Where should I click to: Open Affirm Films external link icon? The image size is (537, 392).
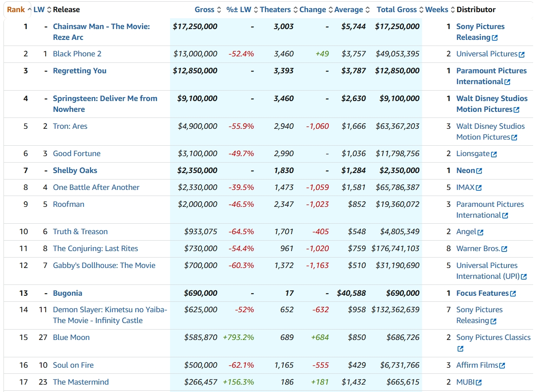point(502,366)
